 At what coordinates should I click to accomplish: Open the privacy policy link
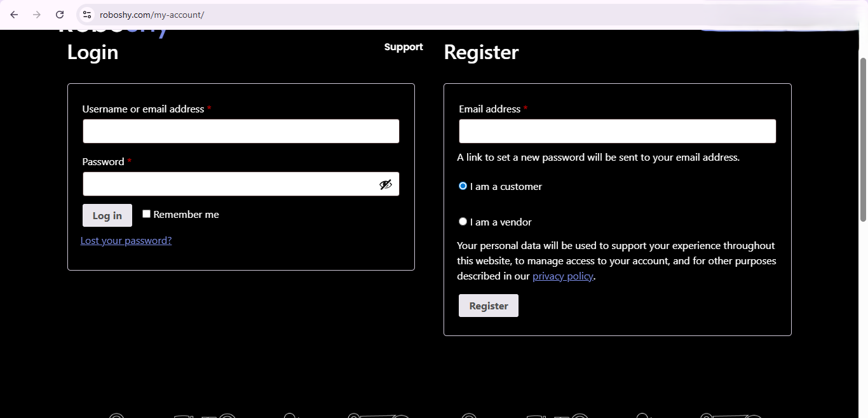562,276
